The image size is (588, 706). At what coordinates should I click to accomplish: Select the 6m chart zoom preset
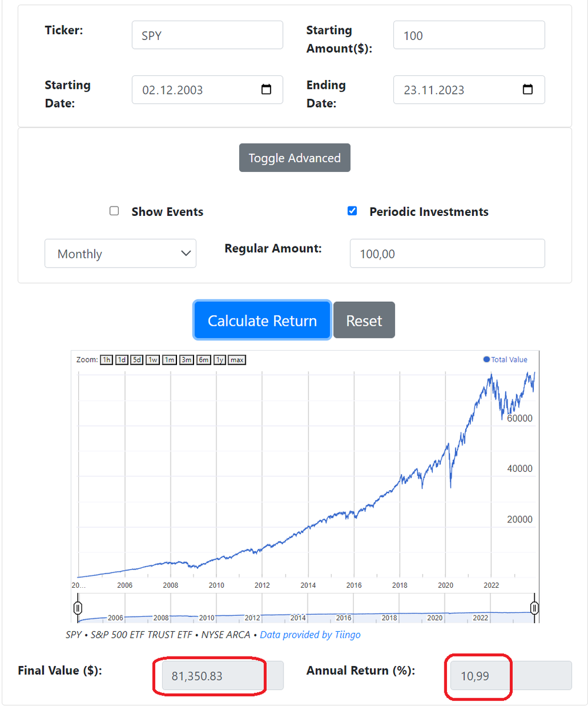click(202, 359)
